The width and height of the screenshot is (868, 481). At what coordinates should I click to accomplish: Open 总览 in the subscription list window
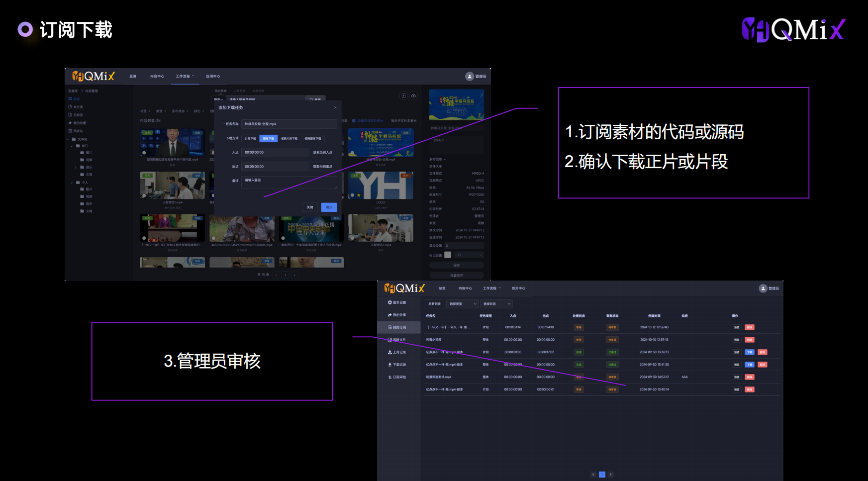tap(442, 289)
